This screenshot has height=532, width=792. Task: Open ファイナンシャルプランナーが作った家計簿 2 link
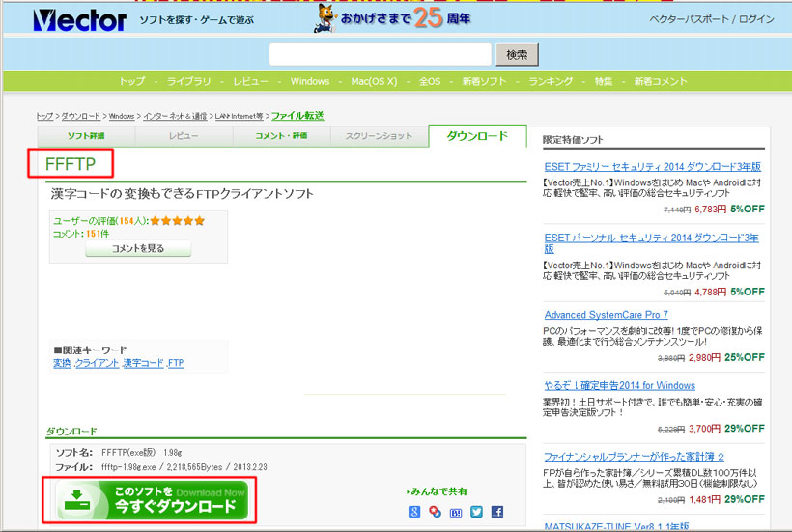pos(634,457)
